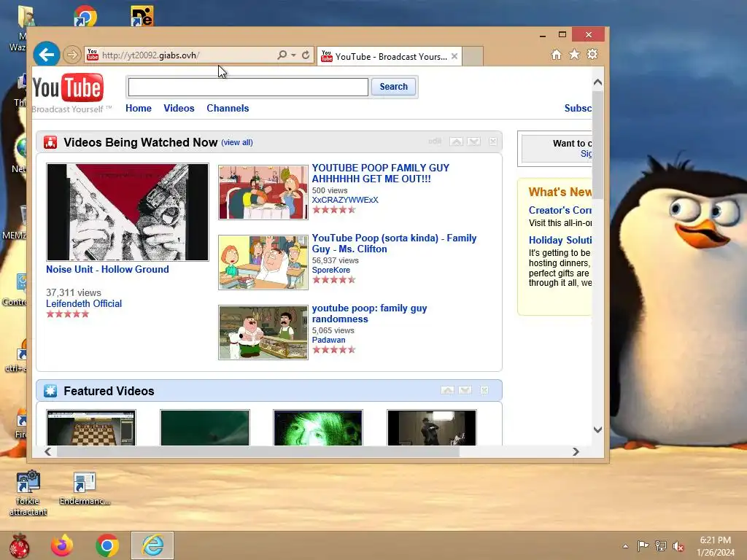The width and height of the screenshot is (747, 560).
Task: Close the Featured Videos module
Action: (x=484, y=391)
